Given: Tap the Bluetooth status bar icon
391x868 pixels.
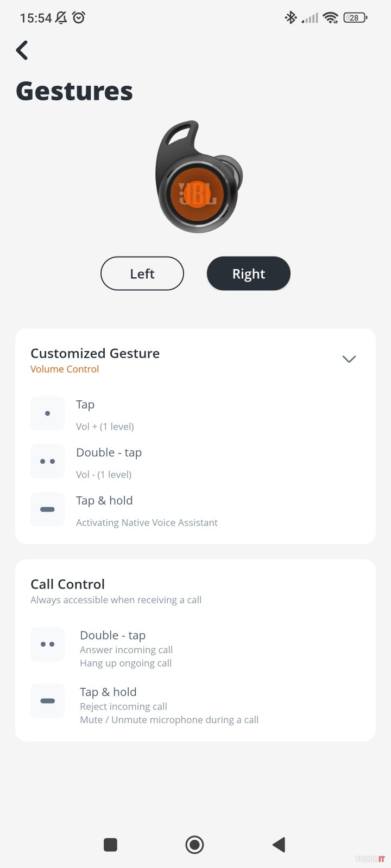Looking at the screenshot, I should [x=291, y=18].
